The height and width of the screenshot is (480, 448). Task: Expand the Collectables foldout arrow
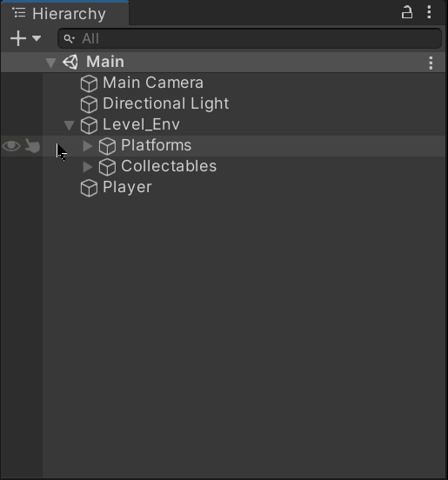[88, 167]
